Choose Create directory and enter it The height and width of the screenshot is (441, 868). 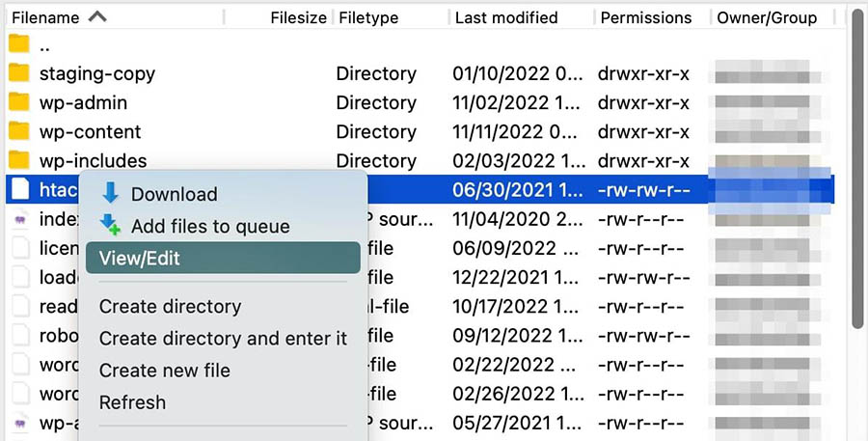[x=223, y=339]
